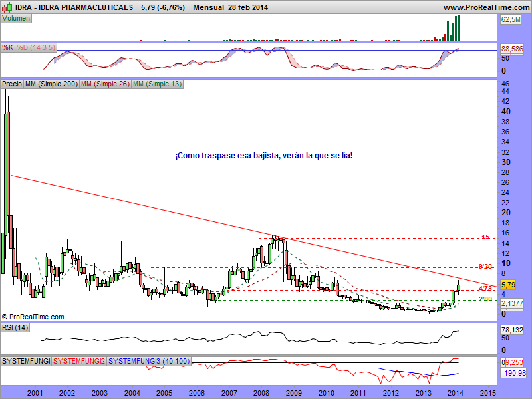The height and width of the screenshot is (399, 532).
Task: Click the yellow 5,79 current price tag
Action: 508,285
